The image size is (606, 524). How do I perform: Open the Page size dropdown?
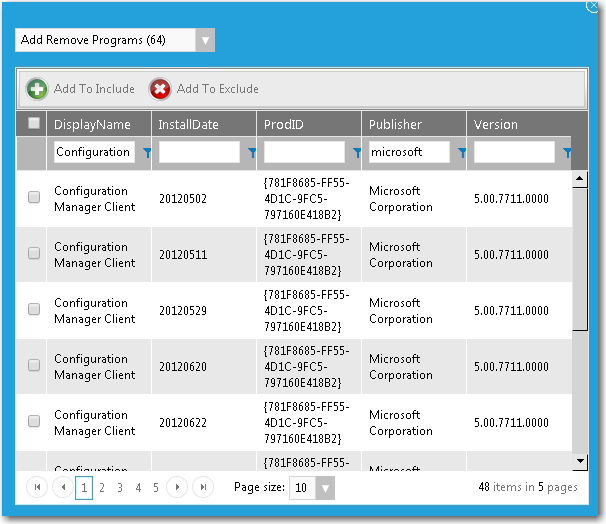point(325,488)
